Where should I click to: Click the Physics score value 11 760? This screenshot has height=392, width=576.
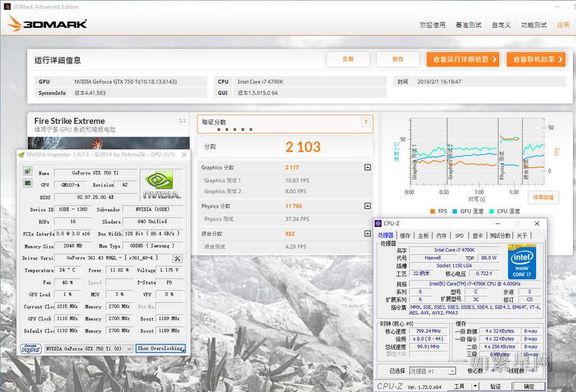[294, 206]
